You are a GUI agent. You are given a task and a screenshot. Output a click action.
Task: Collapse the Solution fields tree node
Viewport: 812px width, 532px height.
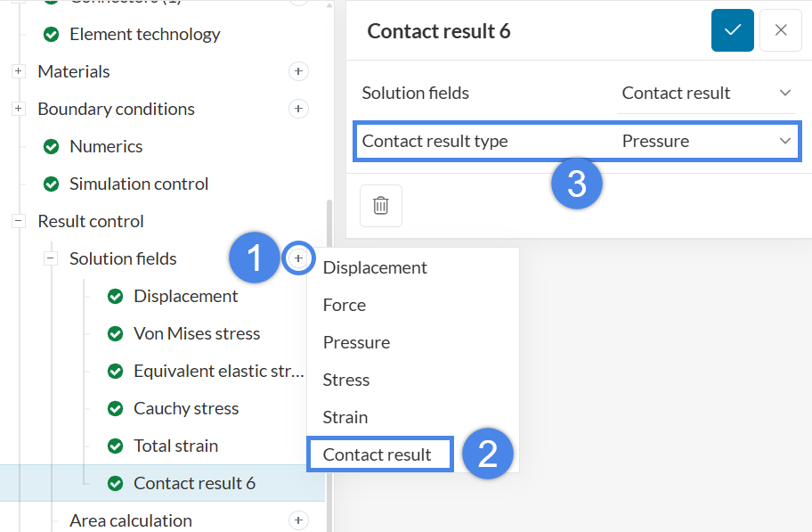(51, 258)
